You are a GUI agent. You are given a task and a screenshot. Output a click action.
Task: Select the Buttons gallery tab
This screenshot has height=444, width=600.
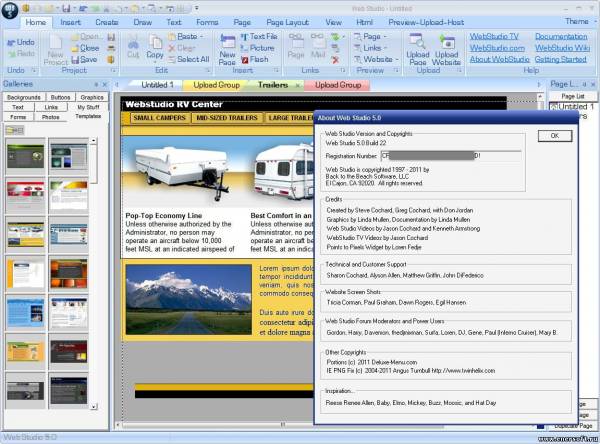60,97
